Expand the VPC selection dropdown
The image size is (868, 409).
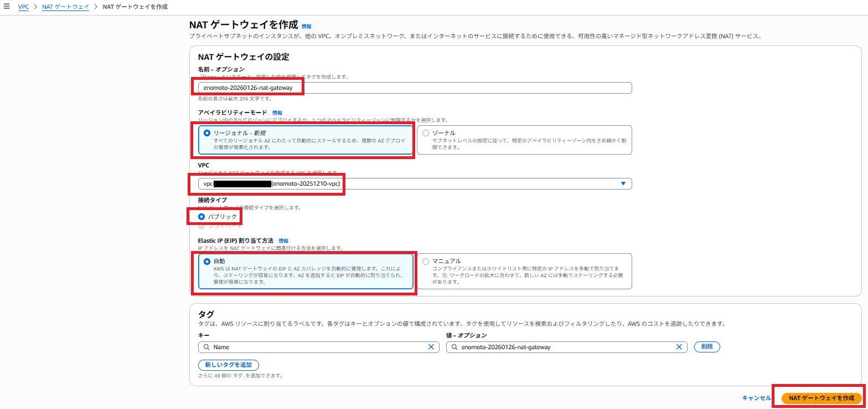pyautogui.click(x=623, y=183)
